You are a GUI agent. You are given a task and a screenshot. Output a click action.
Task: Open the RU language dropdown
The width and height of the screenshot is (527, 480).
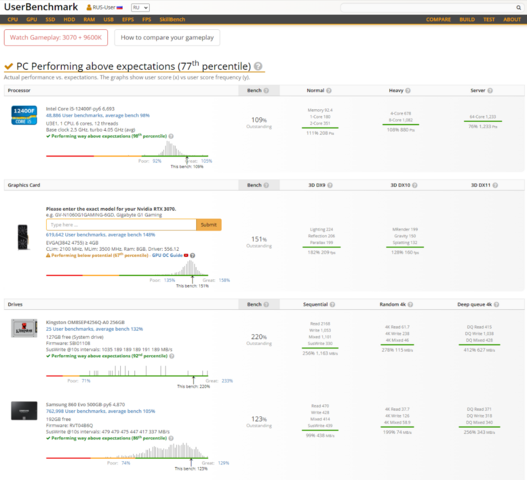140,7
